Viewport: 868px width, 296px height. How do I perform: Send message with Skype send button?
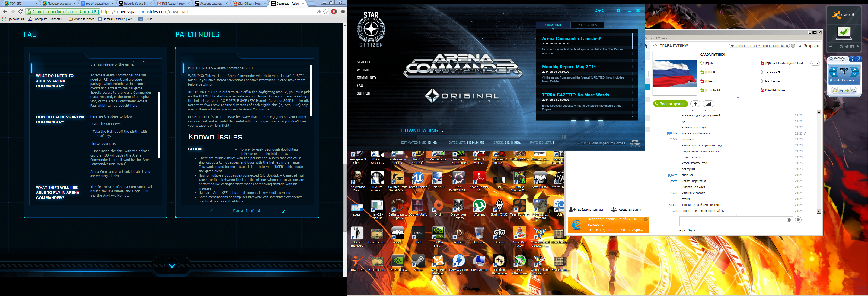(798, 220)
